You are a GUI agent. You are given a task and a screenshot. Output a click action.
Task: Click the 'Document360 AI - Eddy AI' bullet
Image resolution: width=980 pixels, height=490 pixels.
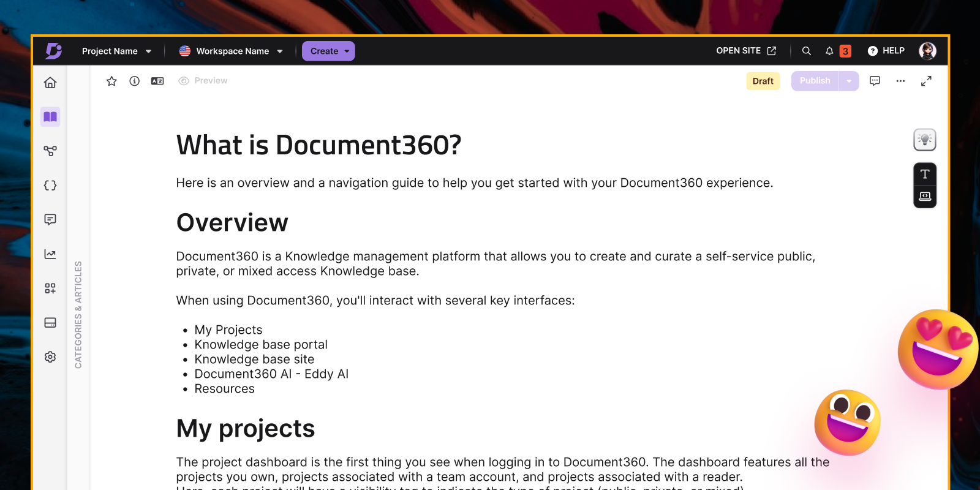click(x=271, y=374)
